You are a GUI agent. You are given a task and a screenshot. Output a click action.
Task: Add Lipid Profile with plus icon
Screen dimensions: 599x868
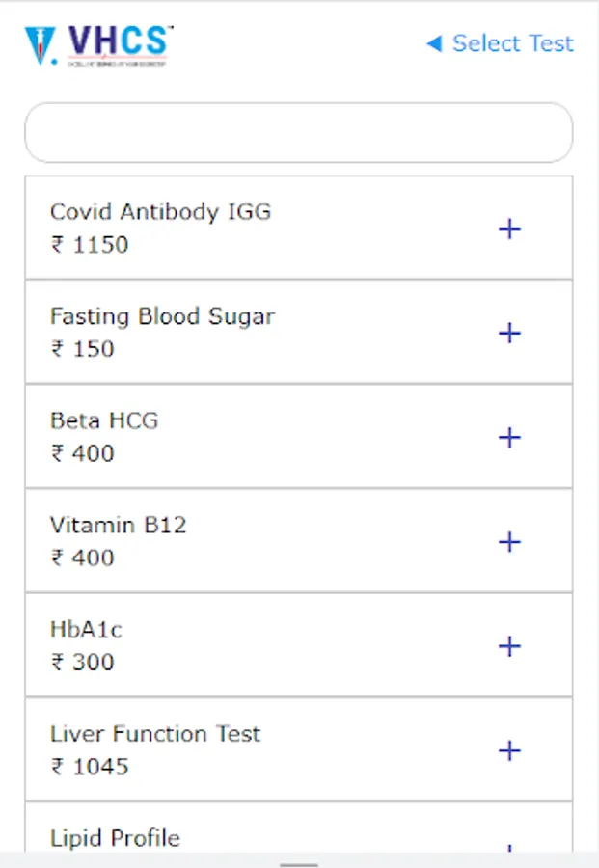(509, 848)
